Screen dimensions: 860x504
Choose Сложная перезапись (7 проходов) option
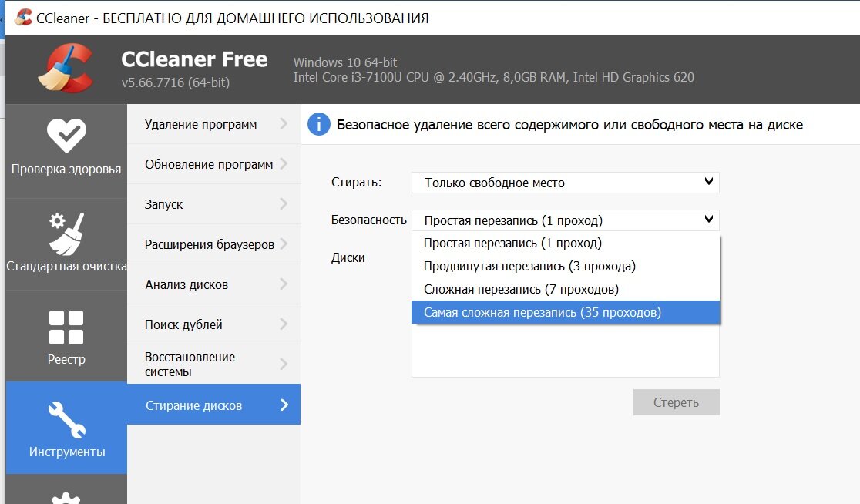click(566, 289)
